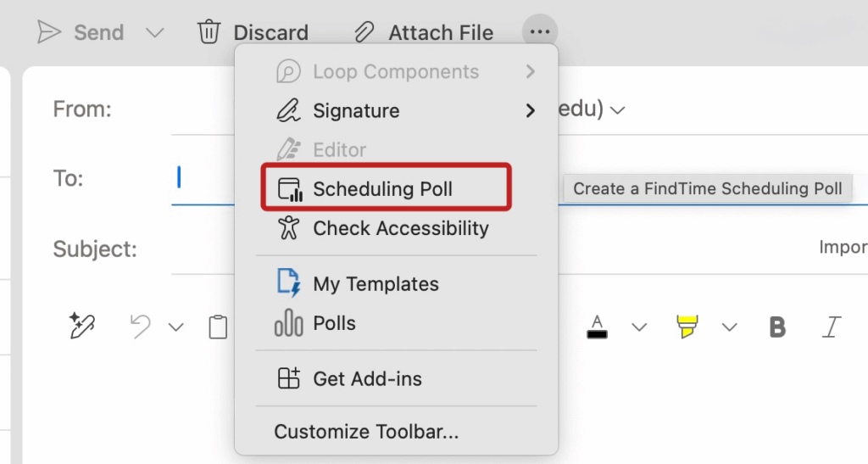Click the Polls bar chart icon

coord(289,323)
